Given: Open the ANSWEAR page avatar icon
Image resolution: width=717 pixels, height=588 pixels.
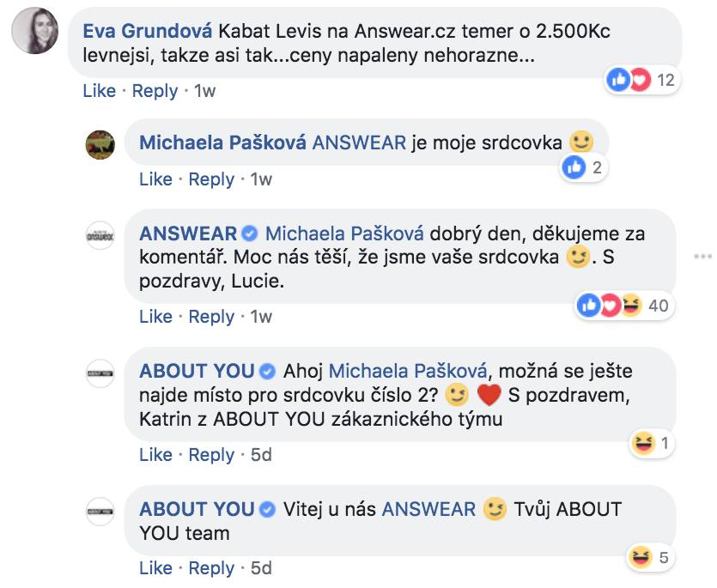Looking at the screenshot, I should [x=100, y=235].
